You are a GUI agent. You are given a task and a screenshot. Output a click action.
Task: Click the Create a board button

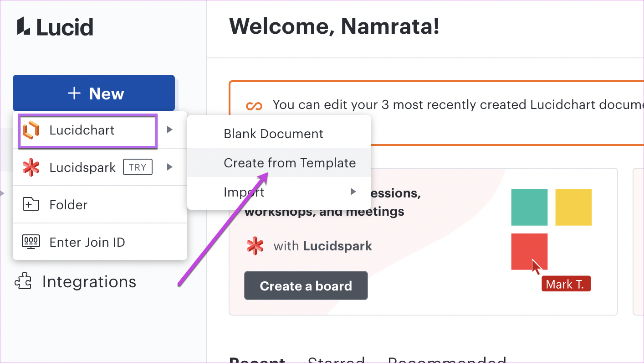click(306, 286)
